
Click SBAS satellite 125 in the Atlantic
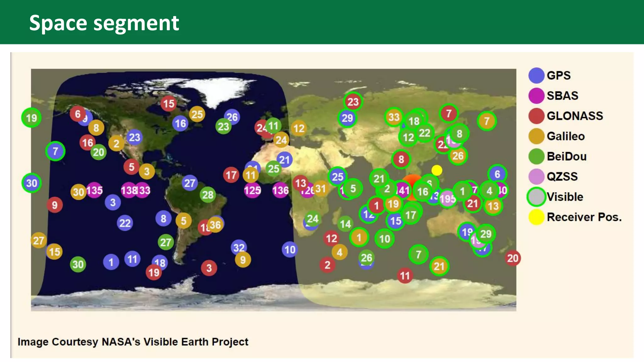(252, 190)
